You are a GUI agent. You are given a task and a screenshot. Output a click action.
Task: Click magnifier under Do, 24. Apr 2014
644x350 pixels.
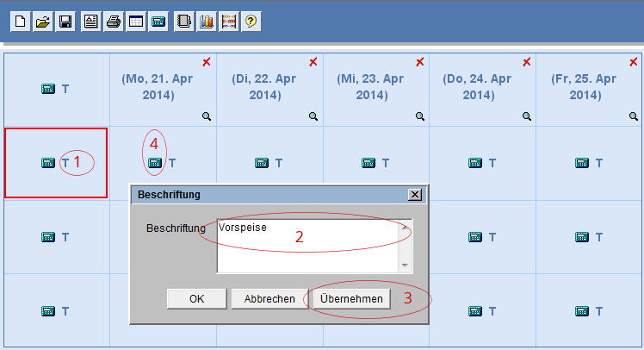[x=527, y=116]
